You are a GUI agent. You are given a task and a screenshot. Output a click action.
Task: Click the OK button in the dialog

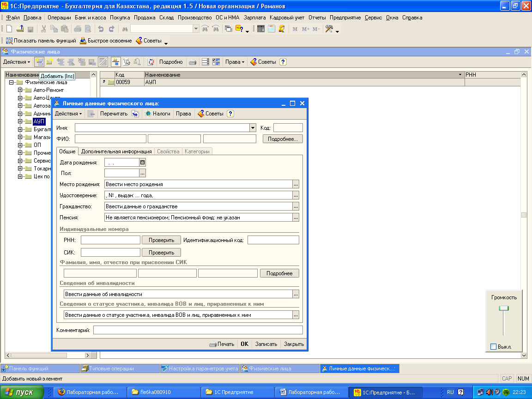(245, 344)
